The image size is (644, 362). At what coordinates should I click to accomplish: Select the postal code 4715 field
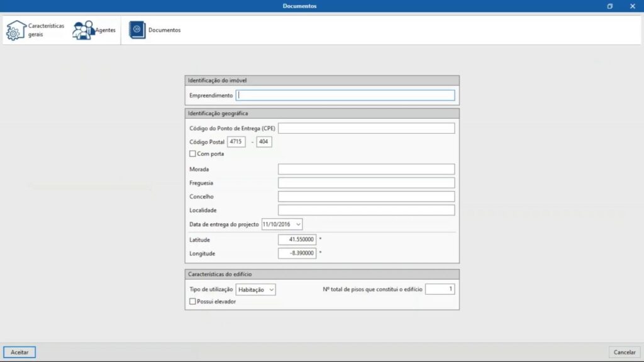click(x=236, y=142)
